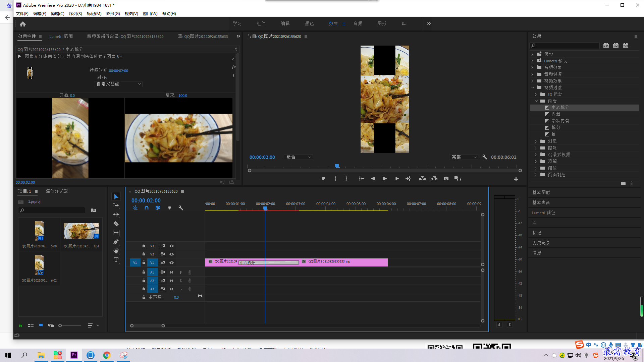644x362 pixels.
Task: Select the Type tool
Action: [x=116, y=260]
